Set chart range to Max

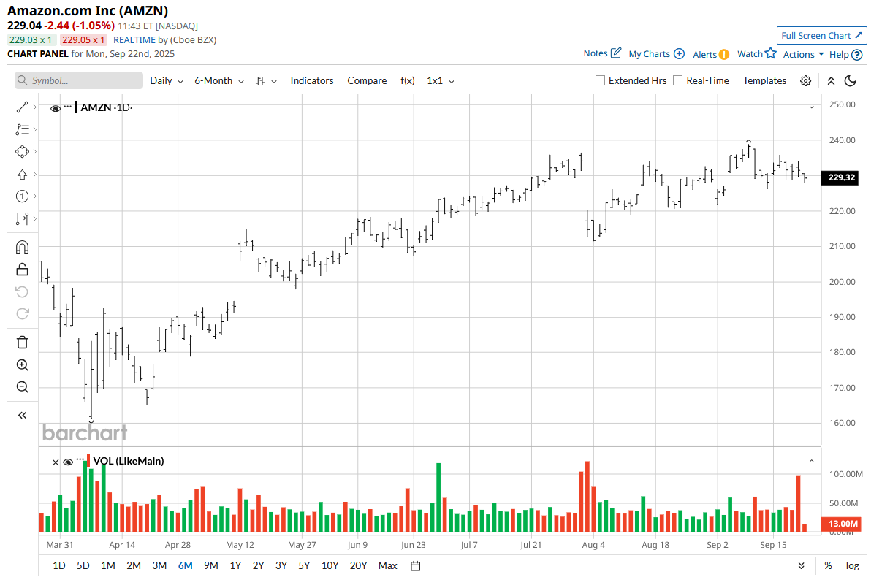[388, 566]
